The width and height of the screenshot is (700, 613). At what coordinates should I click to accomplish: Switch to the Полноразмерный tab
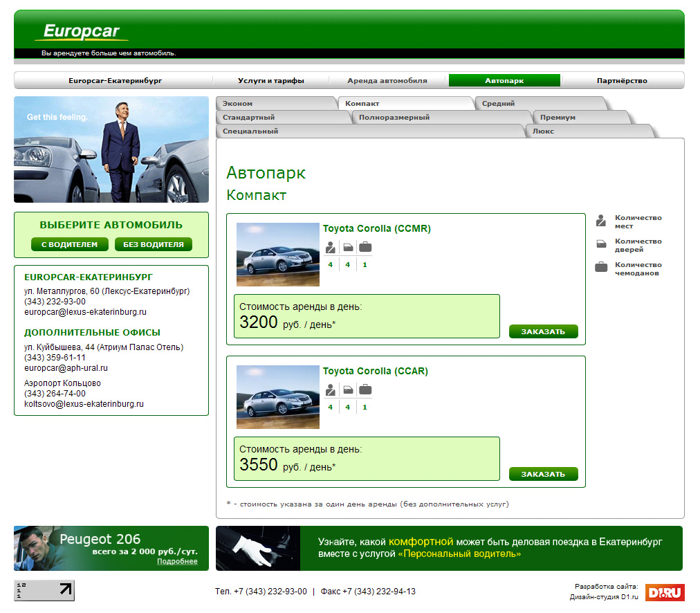[441, 118]
